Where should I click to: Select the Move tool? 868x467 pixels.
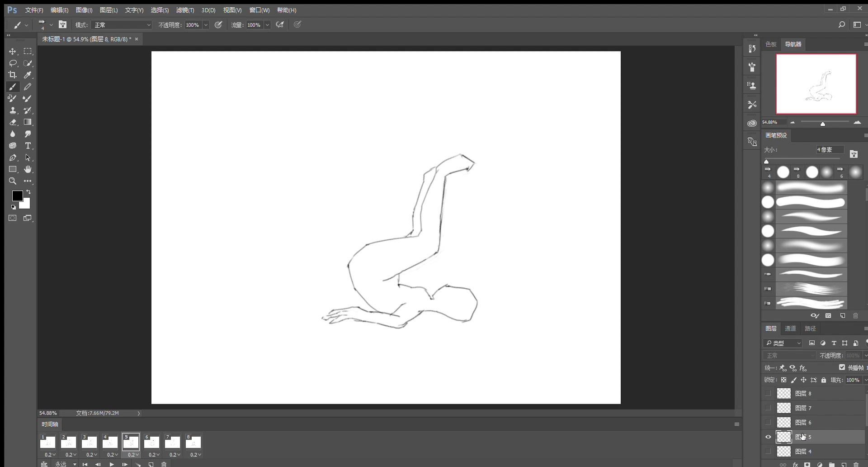tap(13, 52)
